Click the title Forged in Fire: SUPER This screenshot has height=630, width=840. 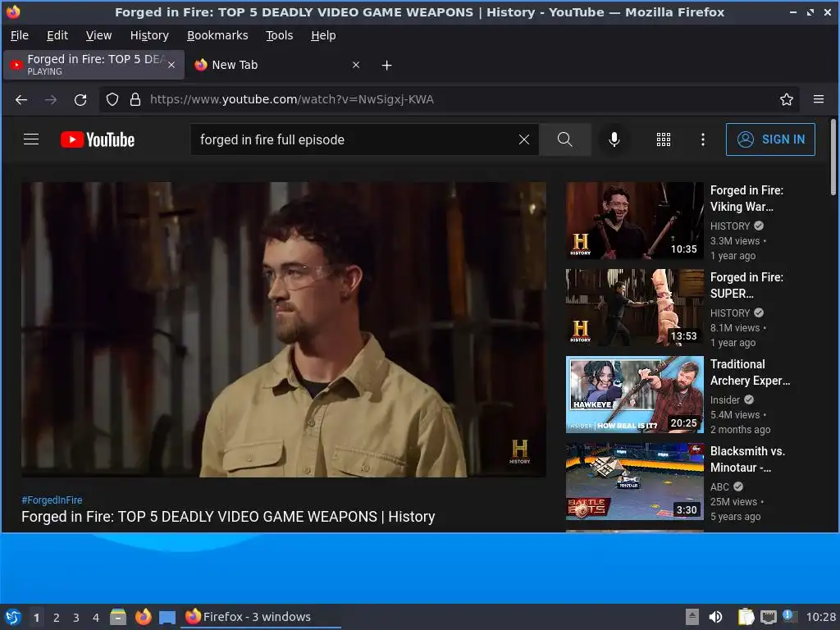tap(746, 285)
